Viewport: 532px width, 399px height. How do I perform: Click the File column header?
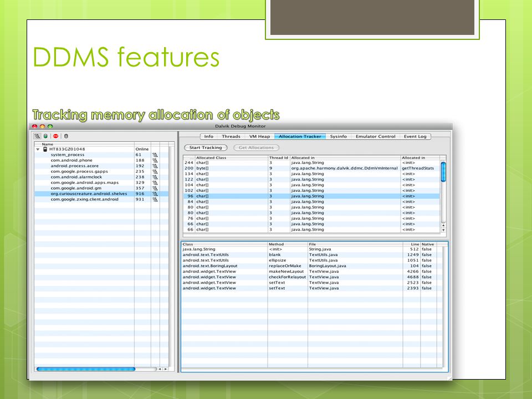click(355, 244)
